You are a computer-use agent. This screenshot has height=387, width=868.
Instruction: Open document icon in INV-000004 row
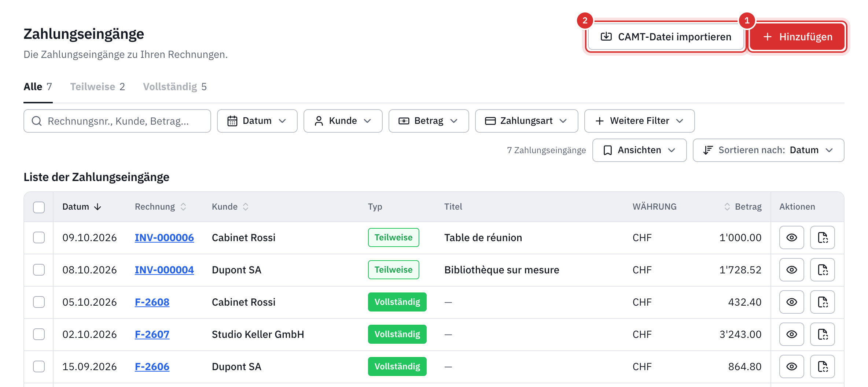click(823, 270)
